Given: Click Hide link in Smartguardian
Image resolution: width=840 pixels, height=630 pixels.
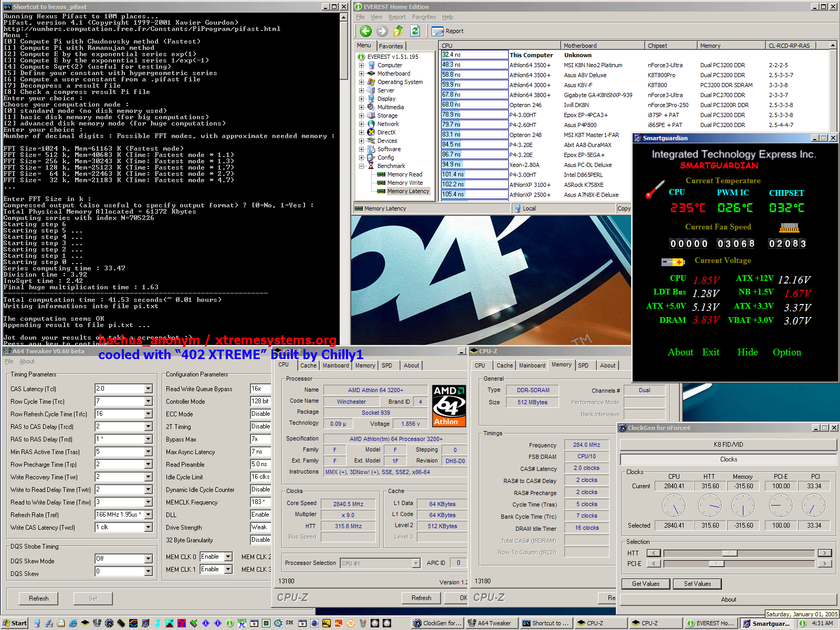Looking at the screenshot, I should pyautogui.click(x=747, y=352).
